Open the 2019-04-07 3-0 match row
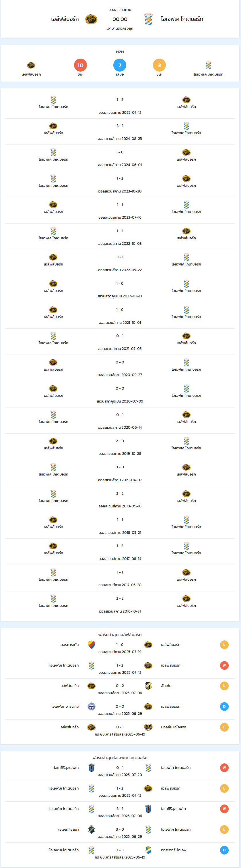Viewport: 241px width, 868px height. click(x=120, y=473)
